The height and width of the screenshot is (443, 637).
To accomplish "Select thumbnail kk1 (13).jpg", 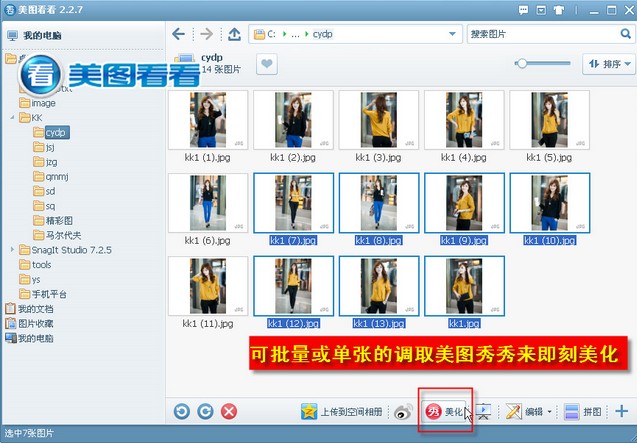I will [x=379, y=286].
